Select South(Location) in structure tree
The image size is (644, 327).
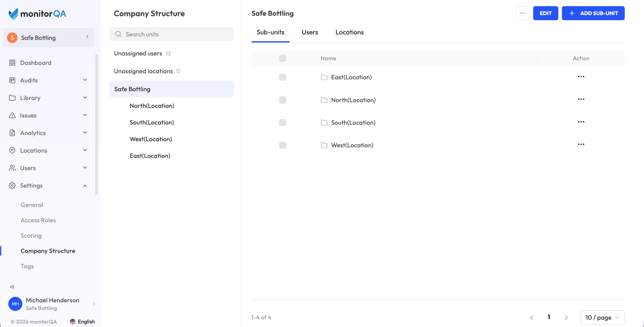tap(152, 122)
